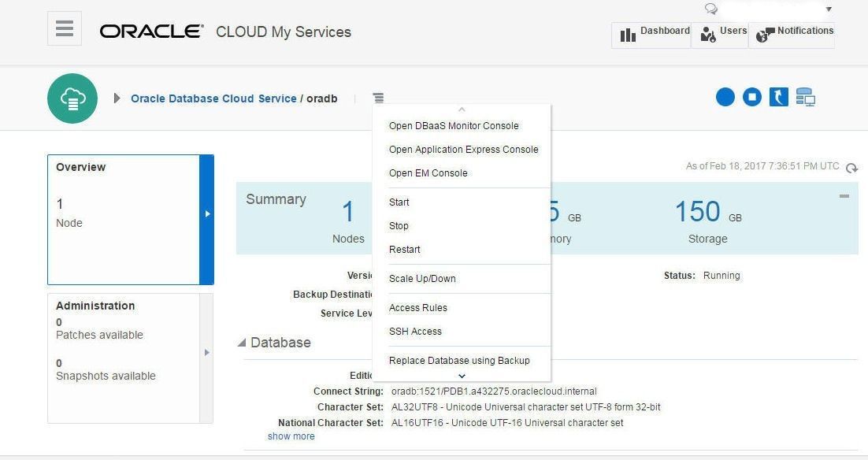The image size is (868, 460).
Task: Click the oradb breadcrumb text
Action: click(x=321, y=98)
